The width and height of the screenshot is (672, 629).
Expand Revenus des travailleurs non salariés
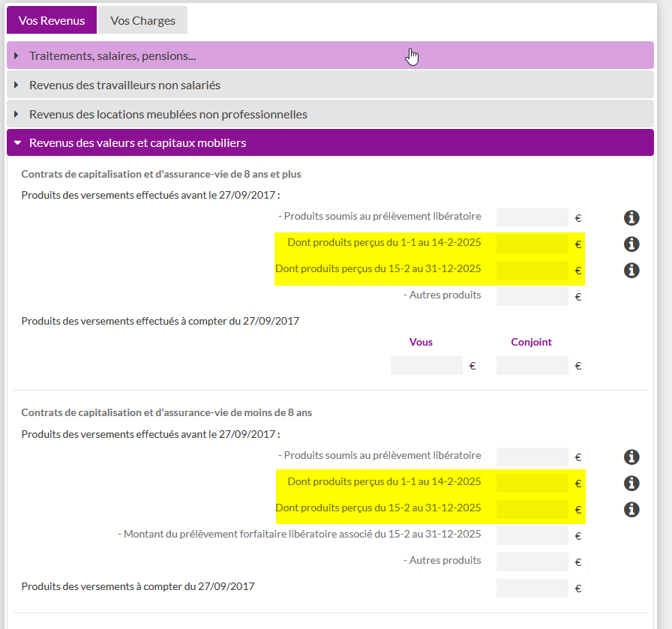coord(330,85)
